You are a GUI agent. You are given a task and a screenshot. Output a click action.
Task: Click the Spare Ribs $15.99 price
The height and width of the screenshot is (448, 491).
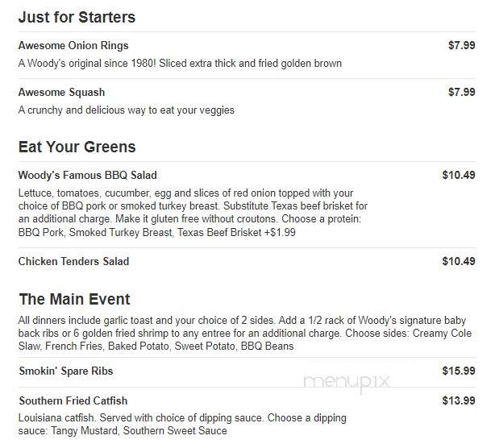pos(459,371)
